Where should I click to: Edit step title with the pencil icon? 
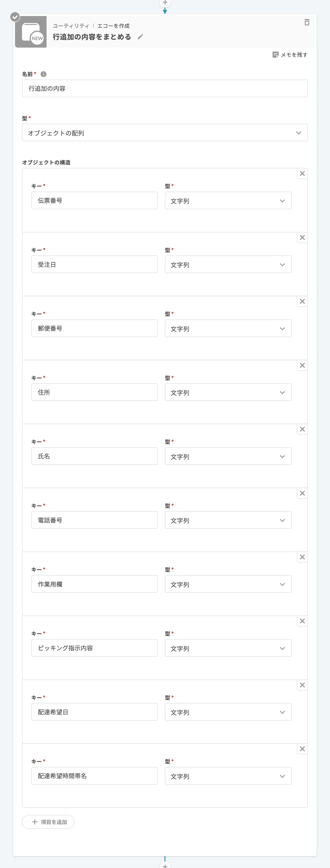tap(140, 37)
